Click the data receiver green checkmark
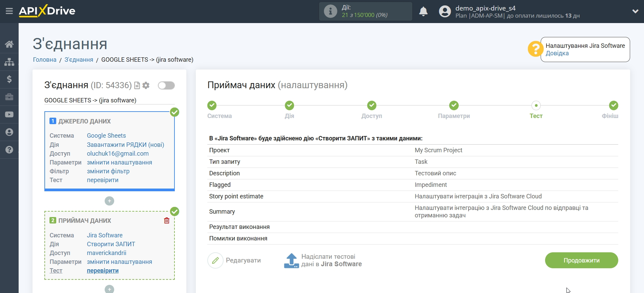This screenshot has width=644, height=293. (x=174, y=212)
